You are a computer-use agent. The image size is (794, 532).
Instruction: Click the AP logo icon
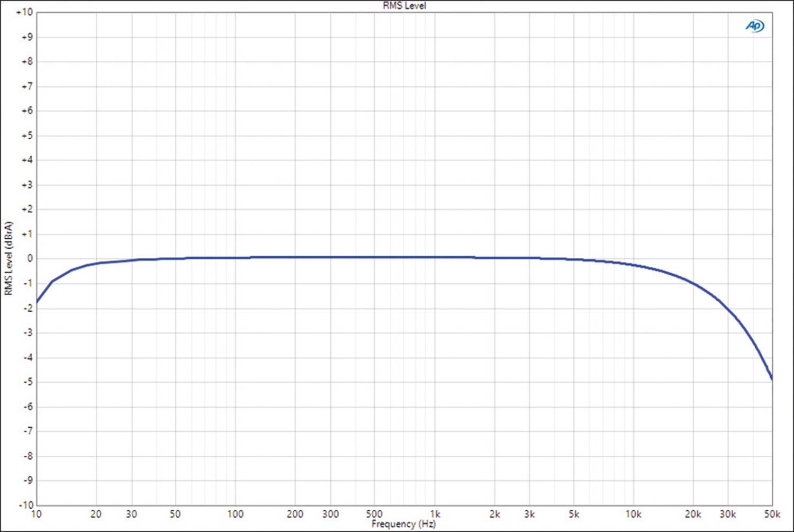tap(755, 26)
